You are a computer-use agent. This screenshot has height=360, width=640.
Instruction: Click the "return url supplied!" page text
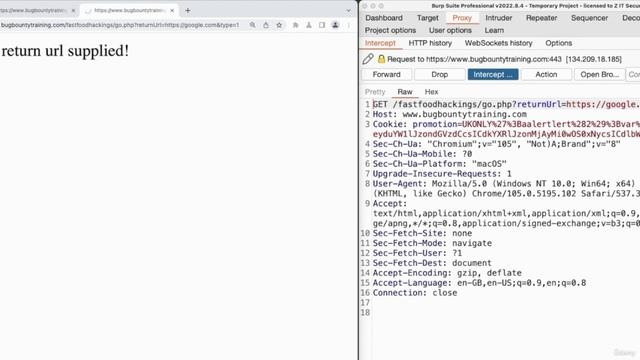point(65,51)
